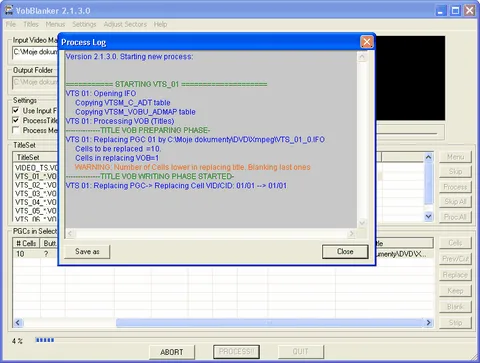Image resolution: width=480 pixels, height=363 pixels.
Task: Click the Keep button
Action: pyautogui.click(x=455, y=291)
